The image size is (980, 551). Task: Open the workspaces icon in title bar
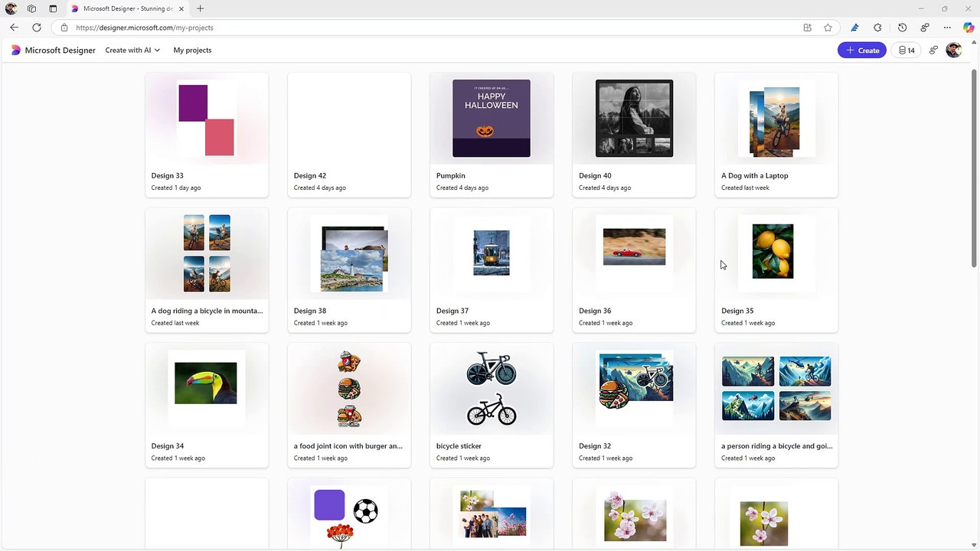31,8
